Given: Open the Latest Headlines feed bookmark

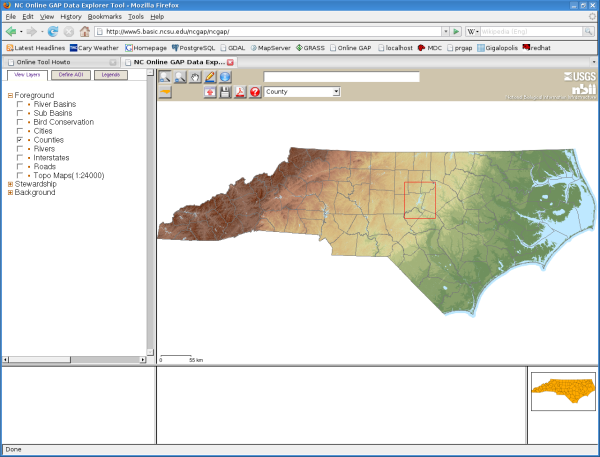Looking at the screenshot, I should (x=36, y=48).
